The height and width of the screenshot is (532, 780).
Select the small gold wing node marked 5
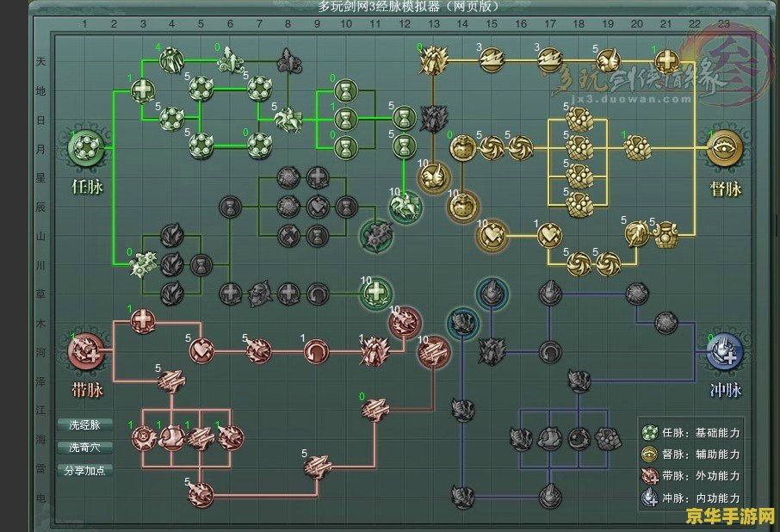[x=608, y=60]
